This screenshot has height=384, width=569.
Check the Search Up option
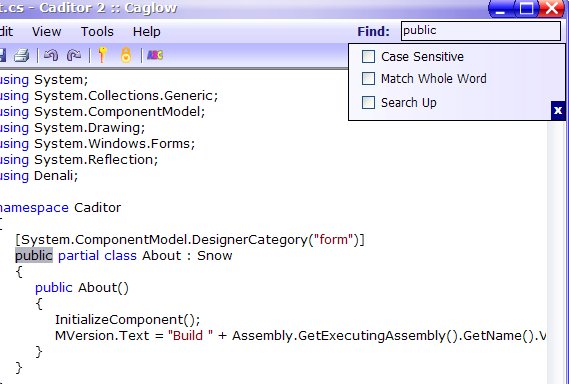click(x=368, y=102)
